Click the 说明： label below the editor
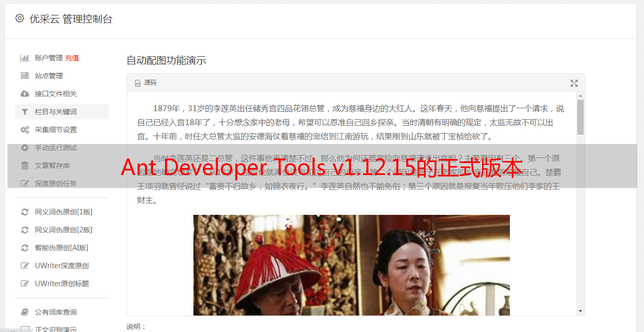This screenshot has width=644, height=332. 137,327
